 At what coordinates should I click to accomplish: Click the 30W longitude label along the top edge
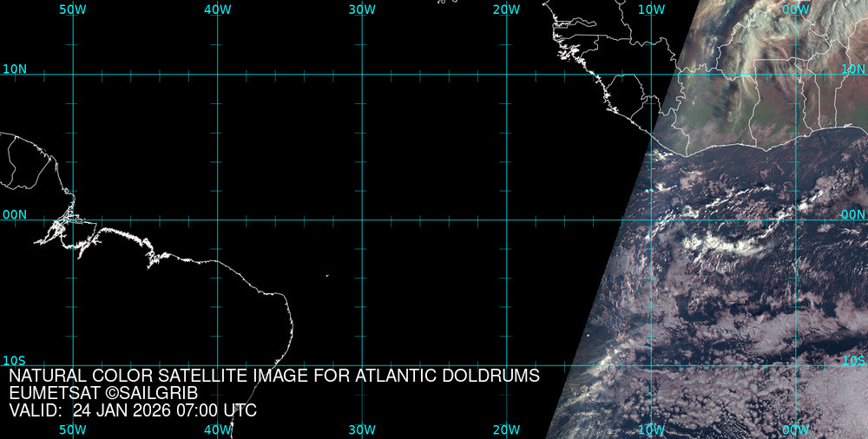pos(362,10)
